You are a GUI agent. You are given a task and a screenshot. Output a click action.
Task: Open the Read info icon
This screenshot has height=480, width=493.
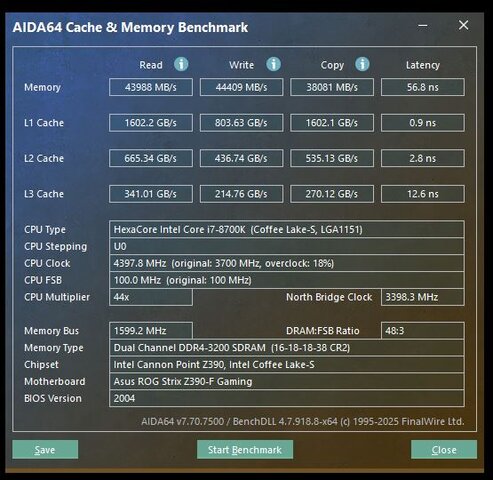(x=181, y=64)
